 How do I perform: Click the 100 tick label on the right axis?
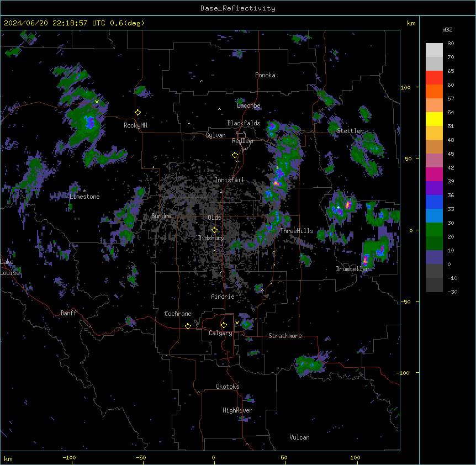[405, 87]
